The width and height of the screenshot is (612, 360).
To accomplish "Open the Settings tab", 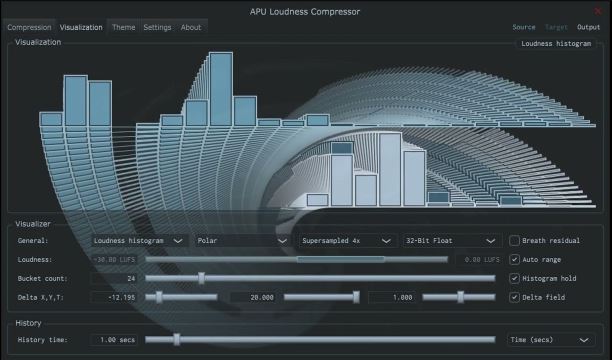I will click(x=157, y=27).
